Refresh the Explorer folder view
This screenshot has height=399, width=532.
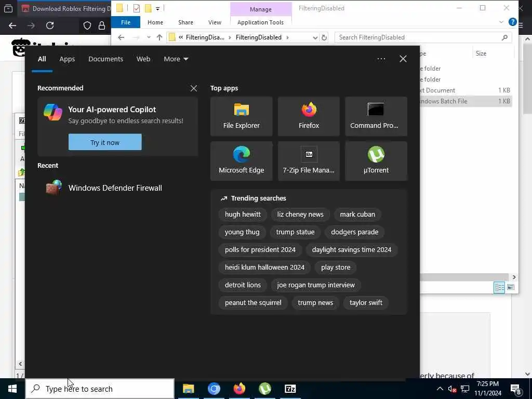(x=324, y=37)
